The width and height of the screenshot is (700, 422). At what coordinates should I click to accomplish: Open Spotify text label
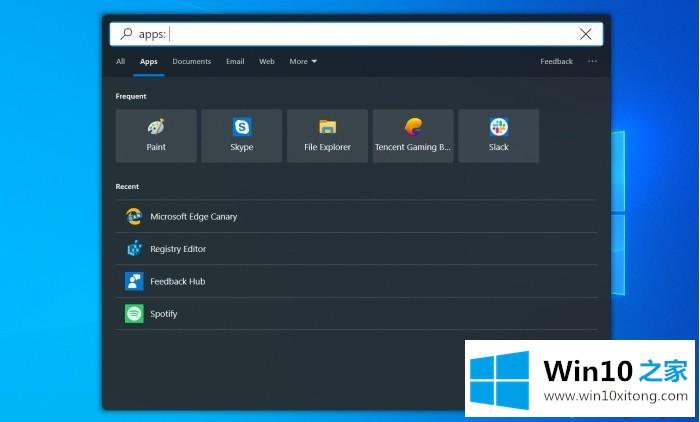pos(163,314)
